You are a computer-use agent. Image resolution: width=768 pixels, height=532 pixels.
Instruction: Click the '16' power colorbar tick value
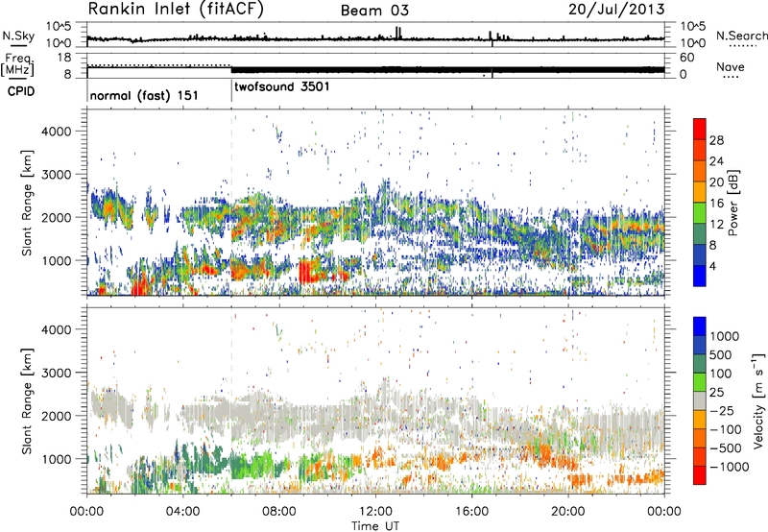(716, 204)
